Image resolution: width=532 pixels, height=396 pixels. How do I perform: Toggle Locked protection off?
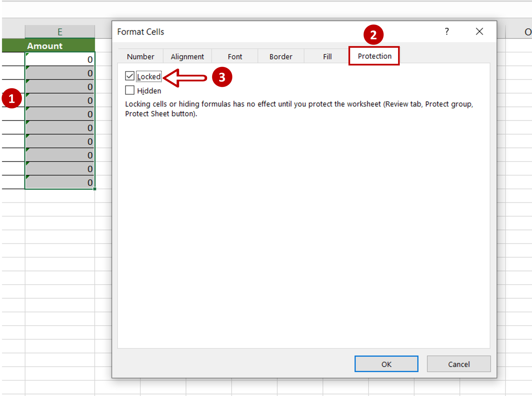coord(130,76)
